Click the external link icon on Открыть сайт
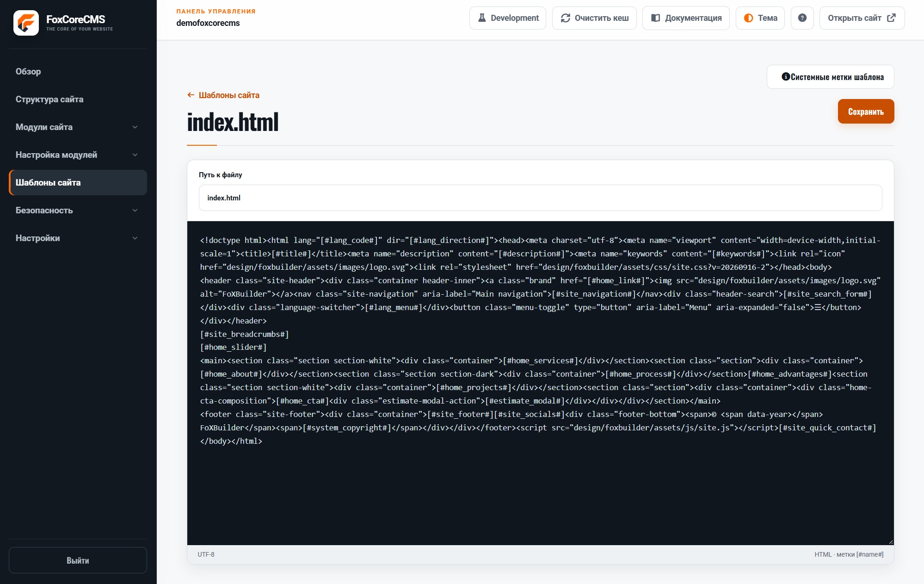This screenshot has height=584, width=924. click(x=891, y=18)
